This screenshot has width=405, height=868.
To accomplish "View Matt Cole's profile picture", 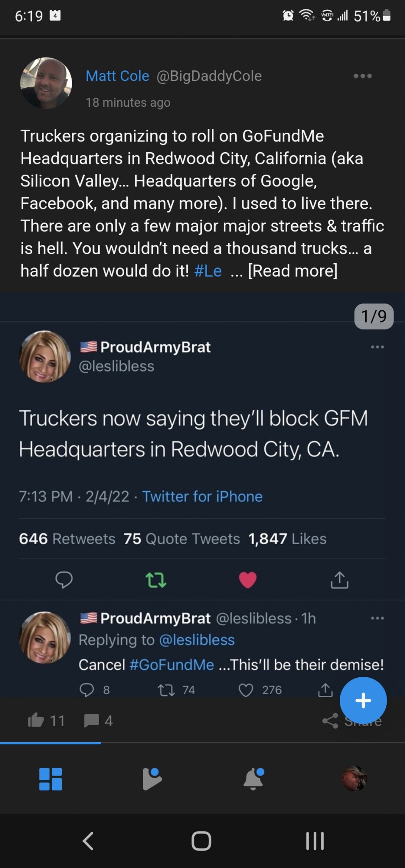I will 46,83.
